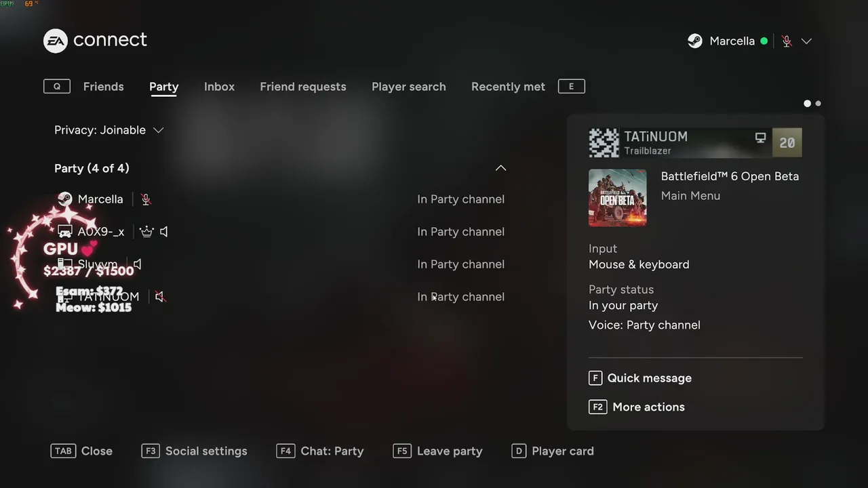Click Leave party at the bottom bar
868x488 pixels.
[438, 451]
